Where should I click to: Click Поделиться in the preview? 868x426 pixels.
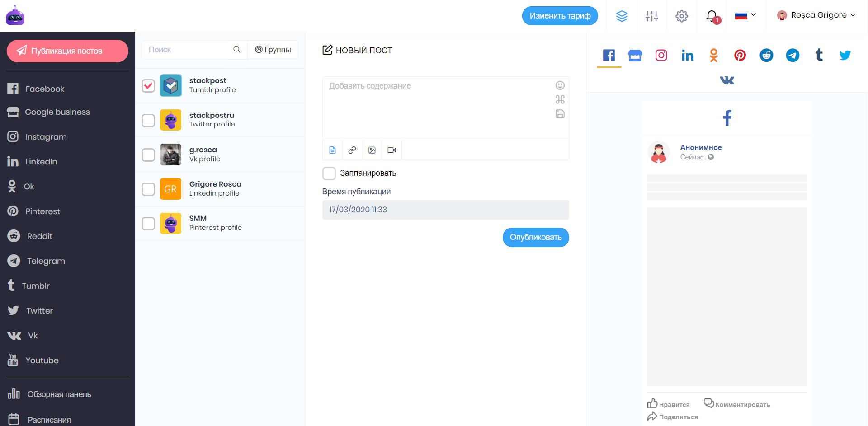click(x=673, y=417)
